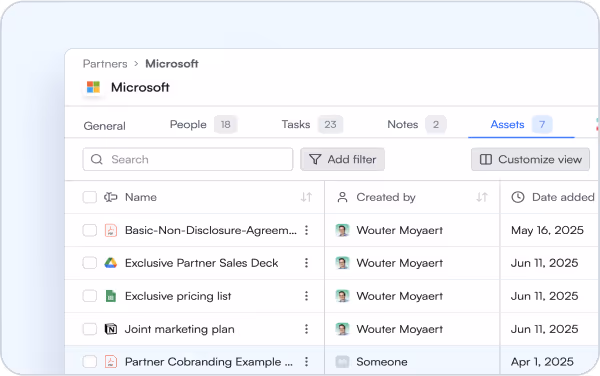600x376 pixels.
Task: Open Exclusive Partner Sales Deck asset name
Action: pos(202,263)
